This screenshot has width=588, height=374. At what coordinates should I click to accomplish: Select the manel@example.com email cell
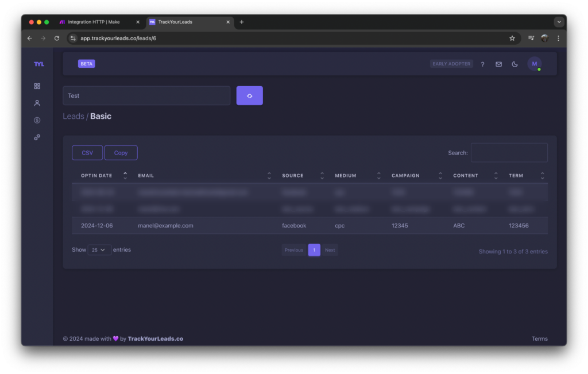(166, 226)
